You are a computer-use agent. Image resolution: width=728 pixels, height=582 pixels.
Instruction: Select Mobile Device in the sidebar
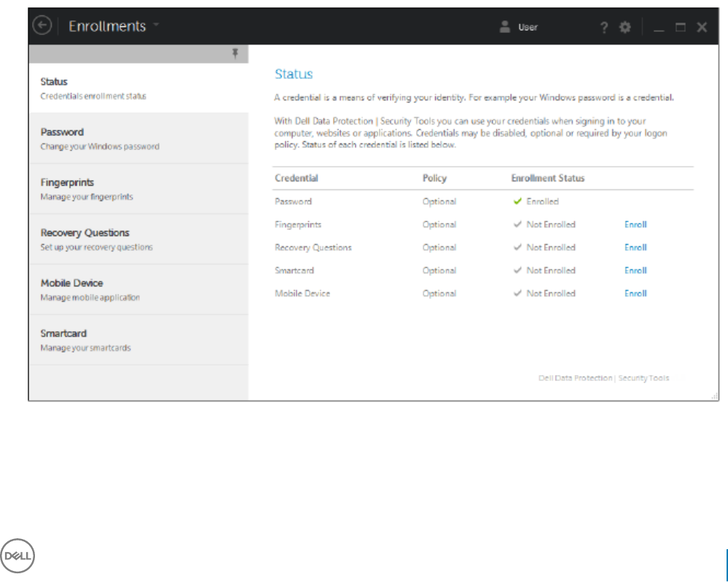pos(138,289)
